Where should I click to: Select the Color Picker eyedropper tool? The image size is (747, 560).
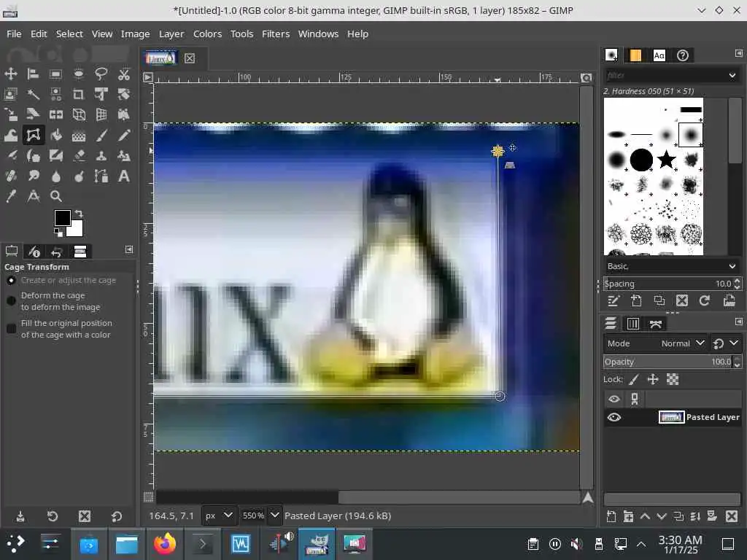point(10,196)
